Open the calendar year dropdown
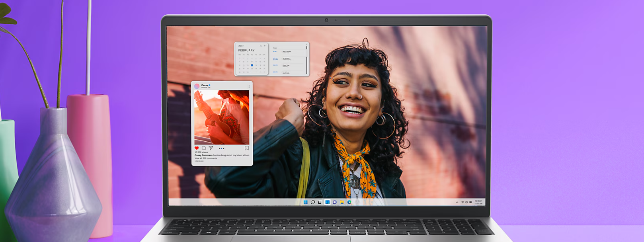 click(x=241, y=46)
